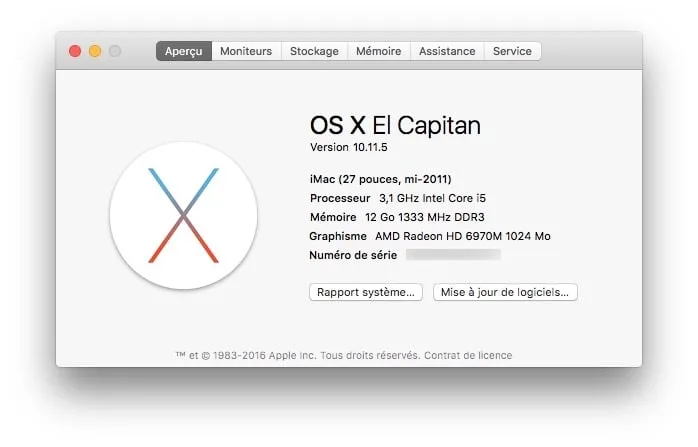This screenshot has width=698, height=447.
Task: Click the Numéro de série label
Action: (353, 255)
